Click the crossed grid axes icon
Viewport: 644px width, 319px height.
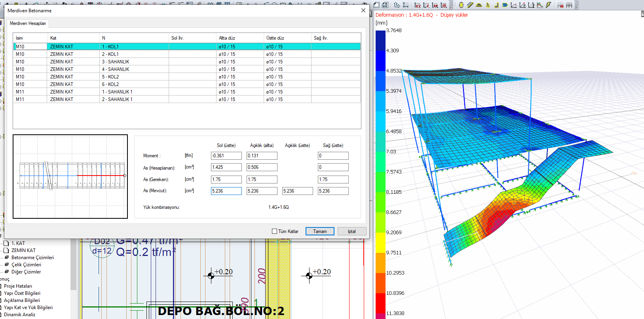pos(406,5)
